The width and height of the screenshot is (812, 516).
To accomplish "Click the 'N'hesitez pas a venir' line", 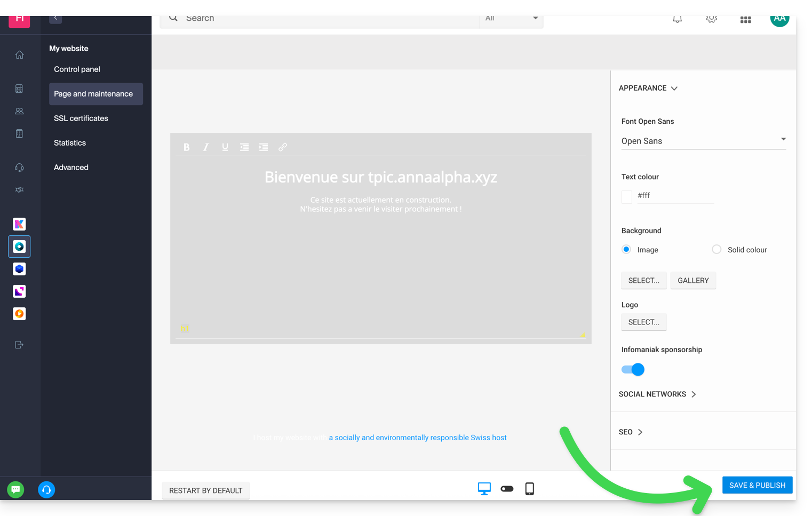I will click(x=381, y=209).
